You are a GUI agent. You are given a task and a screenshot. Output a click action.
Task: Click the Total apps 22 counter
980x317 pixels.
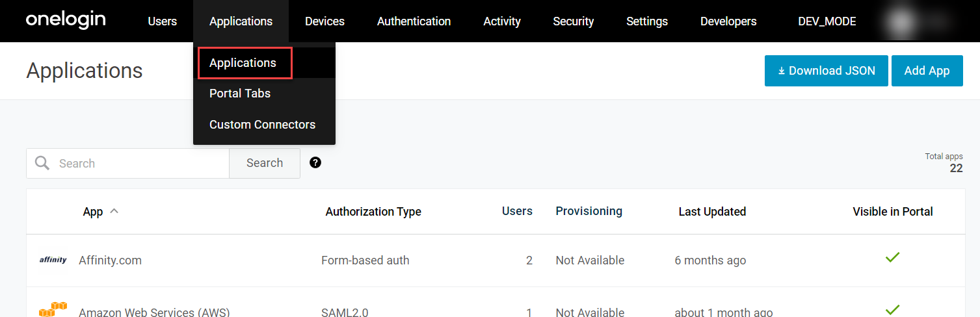(944, 163)
